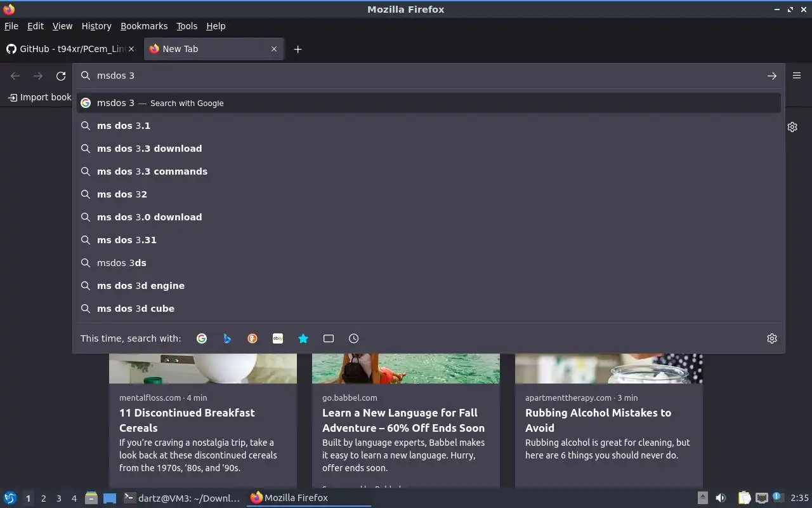Click the Import bookmarks toolbar button

coord(39,97)
